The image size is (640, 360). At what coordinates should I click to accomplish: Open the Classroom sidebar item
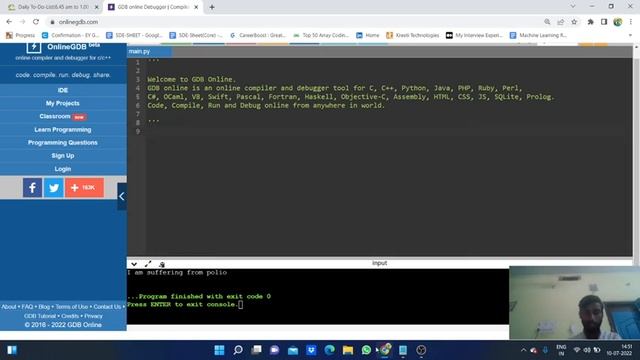tap(63, 116)
